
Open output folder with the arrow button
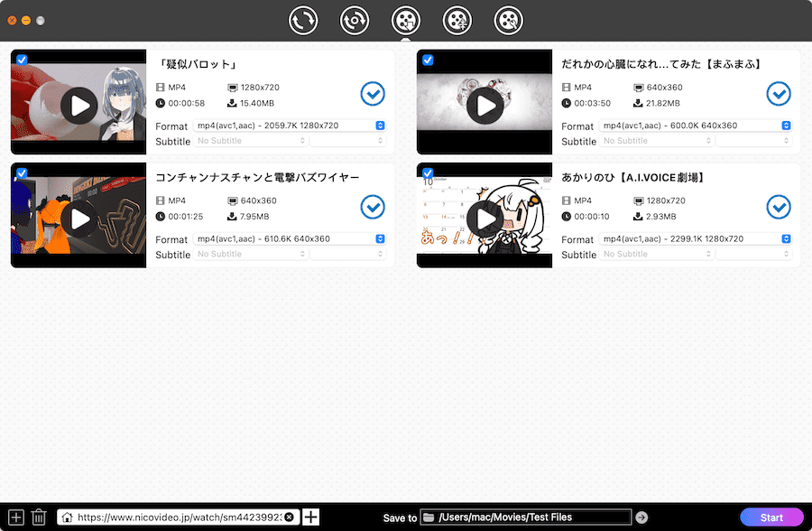(641, 517)
